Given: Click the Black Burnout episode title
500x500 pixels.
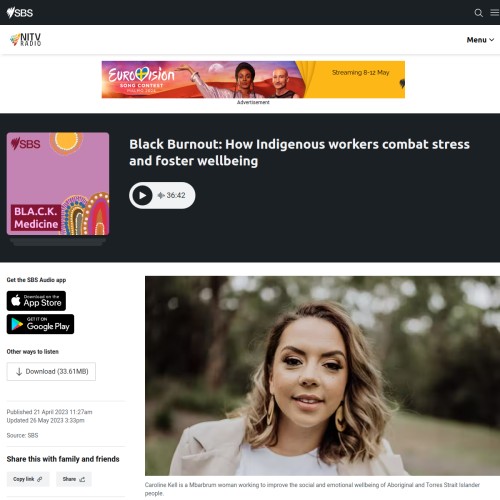Looking at the screenshot, I should (299, 152).
